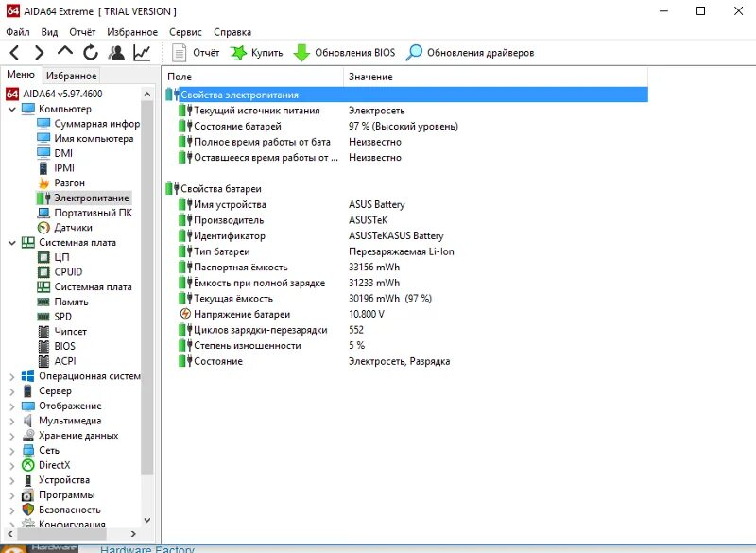Expand the Мультимедиа tree node
This screenshot has height=553, width=756.
tap(12, 422)
